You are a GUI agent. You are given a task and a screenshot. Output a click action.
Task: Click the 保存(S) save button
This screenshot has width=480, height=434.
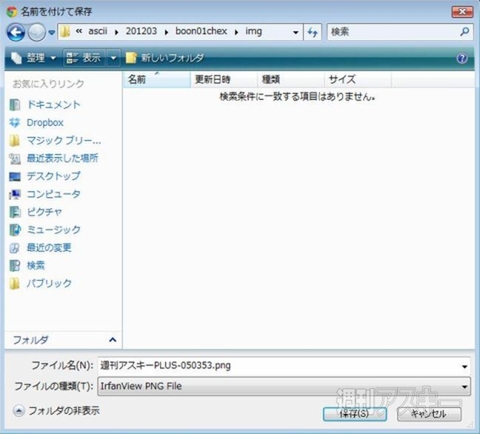coord(355,414)
